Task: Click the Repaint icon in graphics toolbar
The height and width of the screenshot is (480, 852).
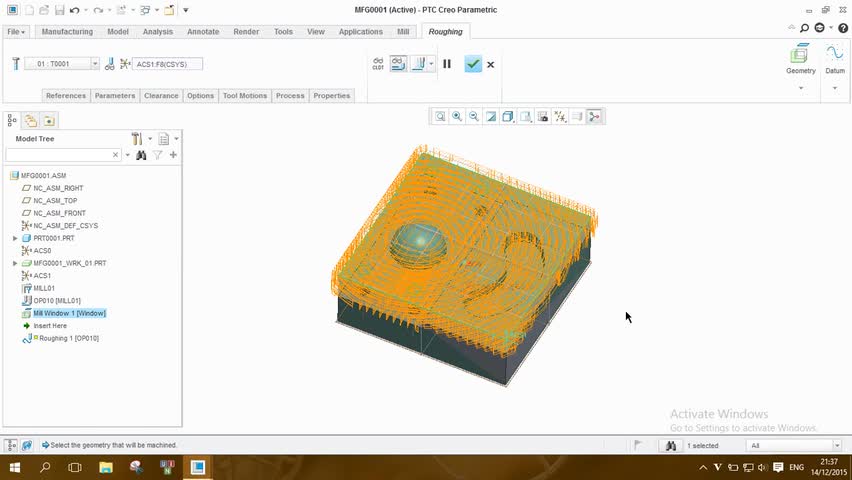Action: tap(491, 116)
